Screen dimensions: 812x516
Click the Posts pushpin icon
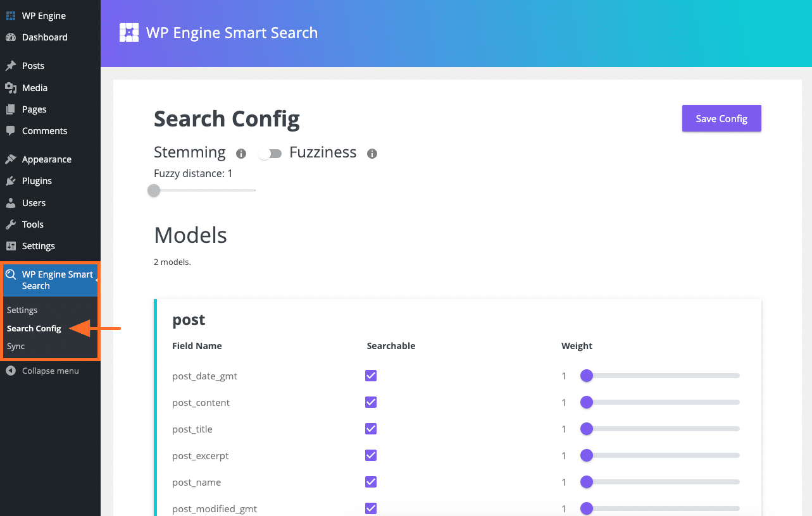pyautogui.click(x=11, y=65)
